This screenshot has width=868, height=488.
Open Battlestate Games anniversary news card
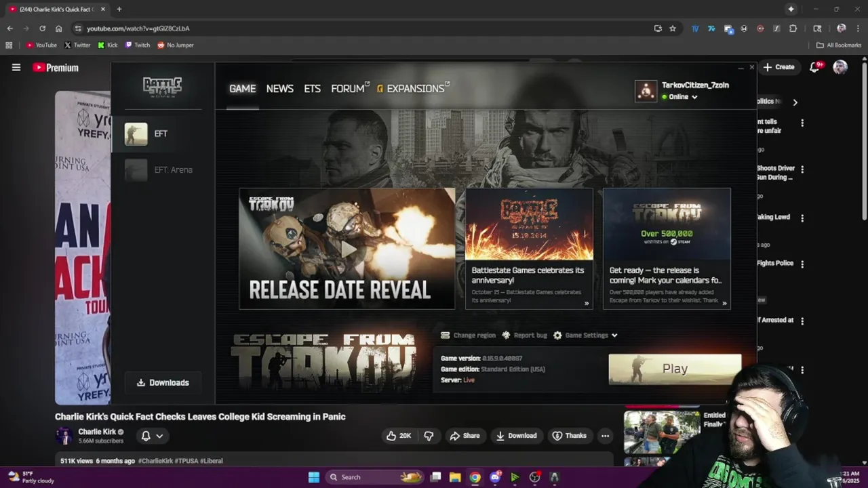[529, 249]
